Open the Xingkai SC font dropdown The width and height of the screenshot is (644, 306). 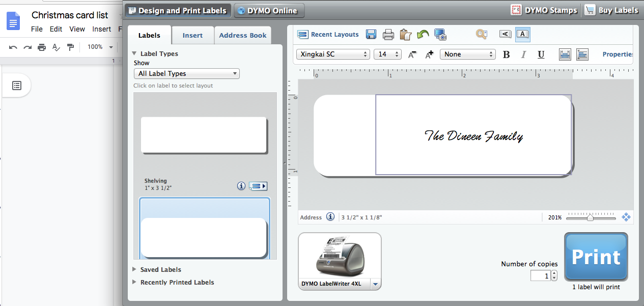(333, 54)
